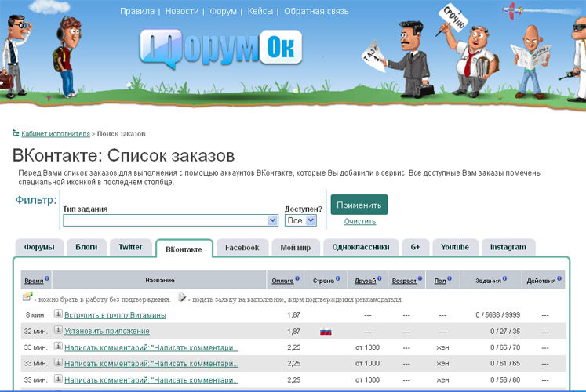Click the Поиск заказов breadcrumb text
586x392 pixels.
pyautogui.click(x=121, y=133)
